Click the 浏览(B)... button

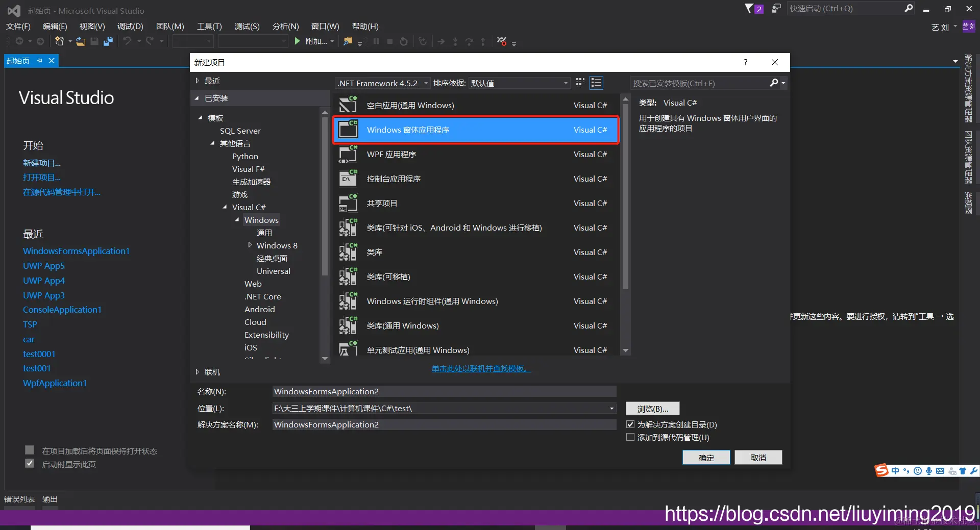[x=653, y=409]
